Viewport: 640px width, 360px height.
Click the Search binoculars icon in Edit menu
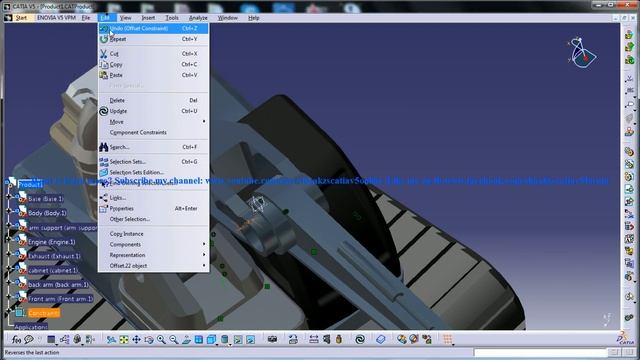(x=104, y=147)
